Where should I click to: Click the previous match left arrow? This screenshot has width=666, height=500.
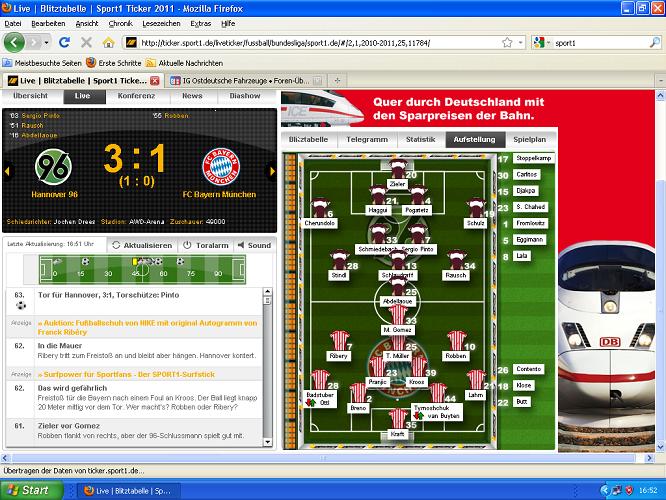(x=7, y=171)
